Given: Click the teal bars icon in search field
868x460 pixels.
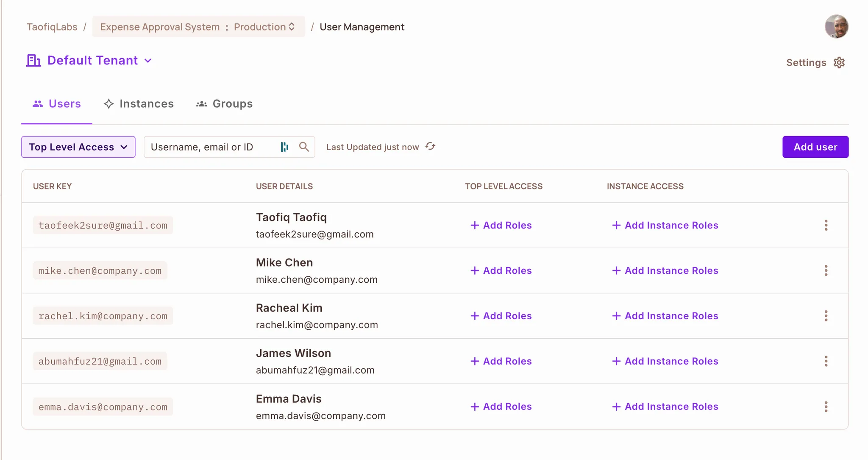Looking at the screenshot, I should (x=284, y=147).
